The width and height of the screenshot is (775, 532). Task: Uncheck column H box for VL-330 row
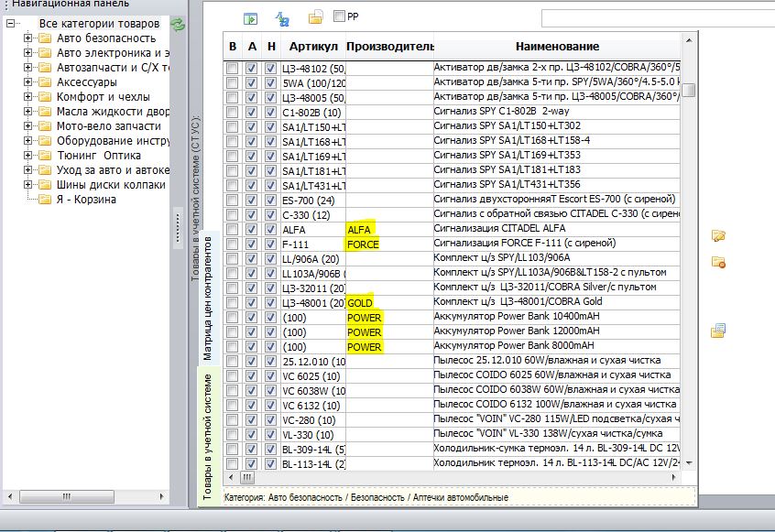(270, 435)
